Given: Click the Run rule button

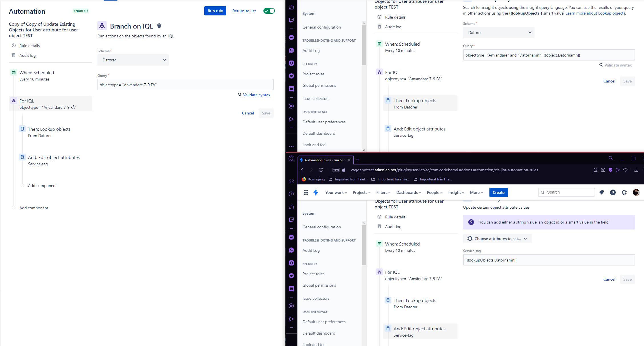Looking at the screenshot, I should [x=215, y=11].
